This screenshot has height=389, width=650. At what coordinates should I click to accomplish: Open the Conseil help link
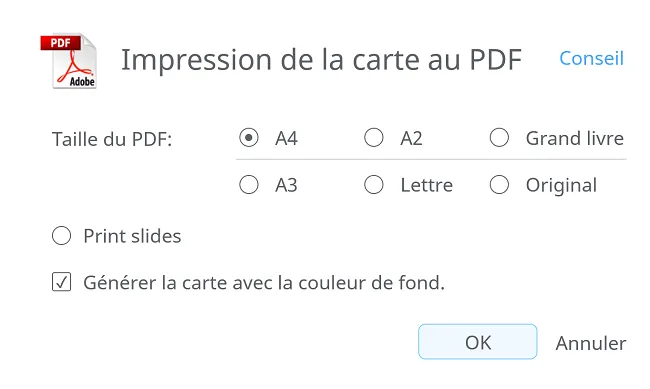(591, 58)
